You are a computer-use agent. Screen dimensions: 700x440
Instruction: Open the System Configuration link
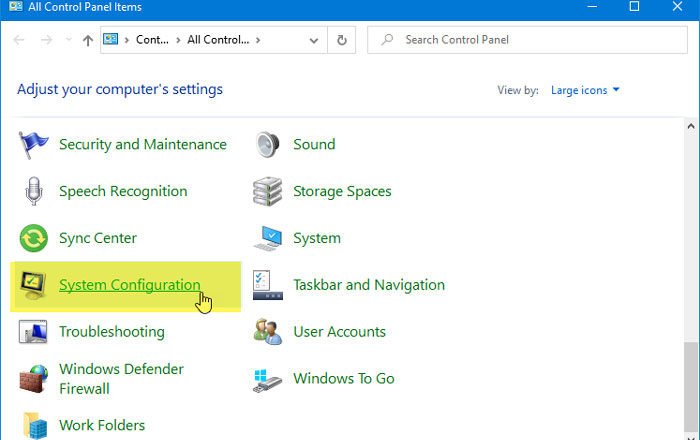[130, 285]
